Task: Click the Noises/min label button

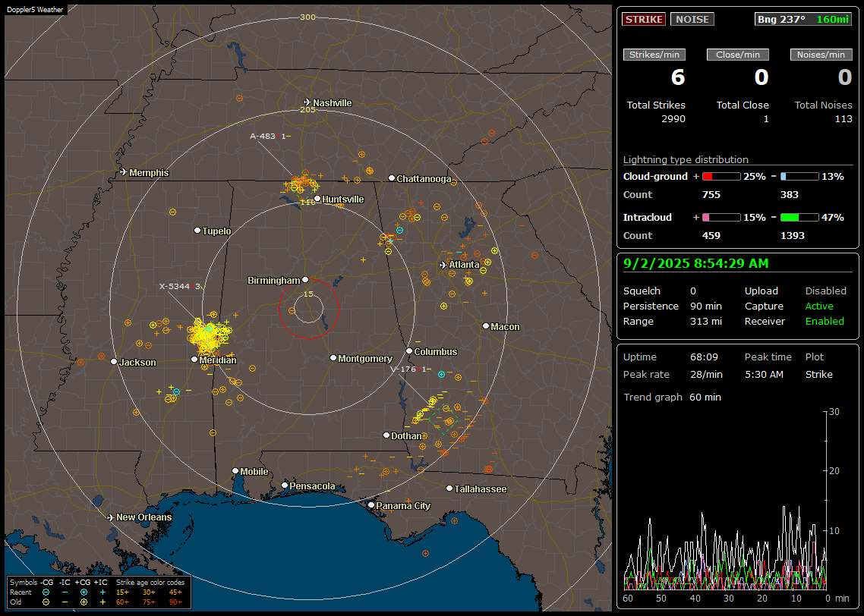Action: pos(821,55)
